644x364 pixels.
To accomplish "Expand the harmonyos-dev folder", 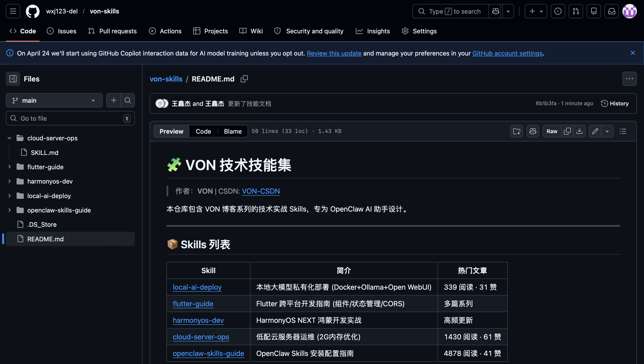I will (x=9, y=181).
